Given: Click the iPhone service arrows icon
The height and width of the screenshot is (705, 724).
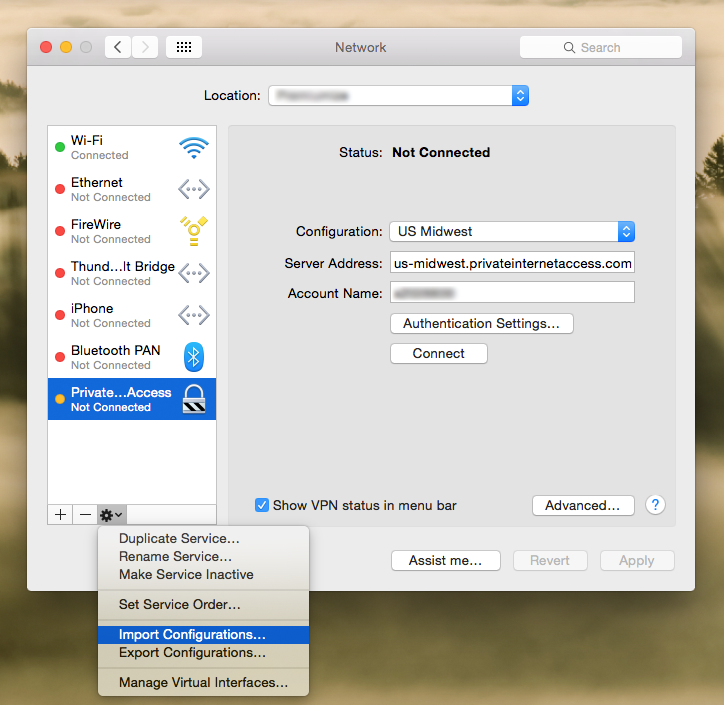Looking at the screenshot, I should 194,315.
